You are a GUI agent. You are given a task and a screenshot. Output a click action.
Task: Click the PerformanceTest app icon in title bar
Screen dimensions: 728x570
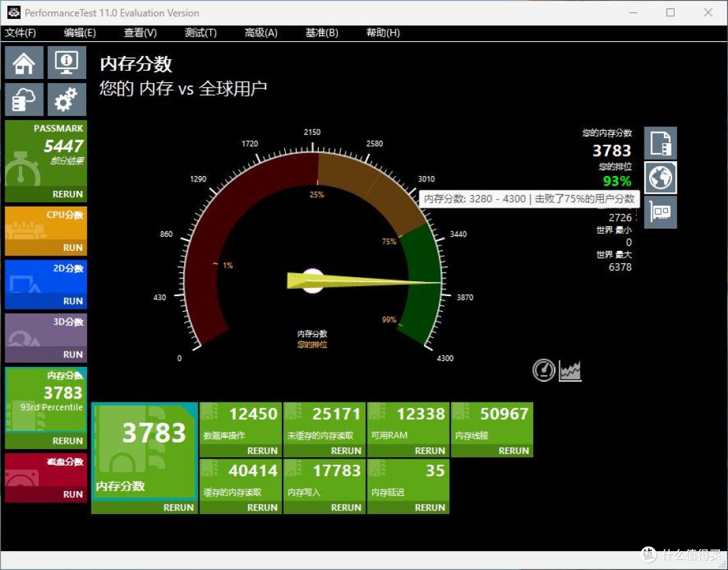click(x=13, y=13)
